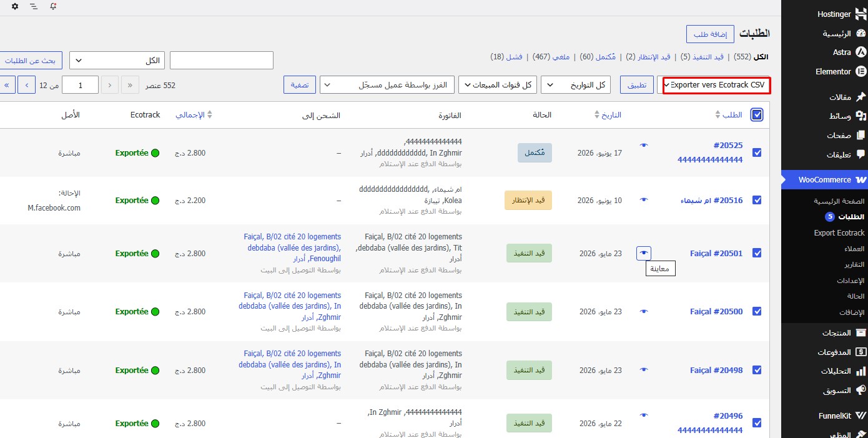Open the settings gear icon at top

15,6
